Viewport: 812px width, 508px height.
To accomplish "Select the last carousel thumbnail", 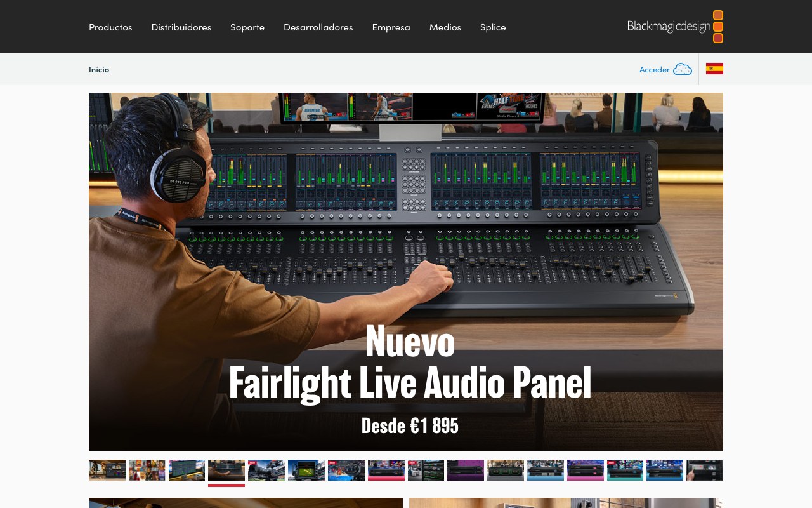I will click(705, 470).
